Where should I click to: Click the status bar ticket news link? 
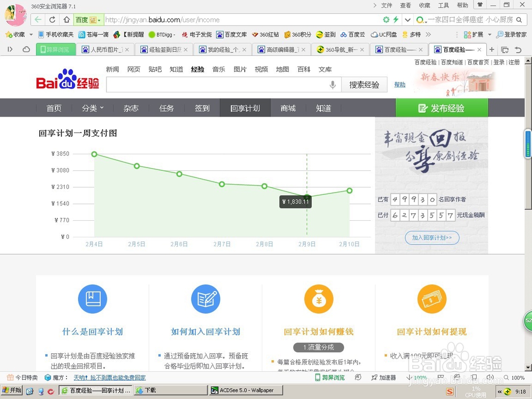110,378
